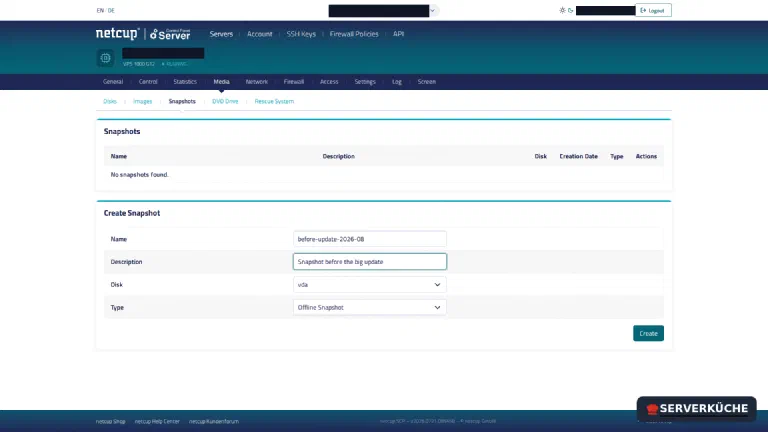Switch to dark theme moon icon
Viewport: 768px width, 432px height.
pos(571,10)
